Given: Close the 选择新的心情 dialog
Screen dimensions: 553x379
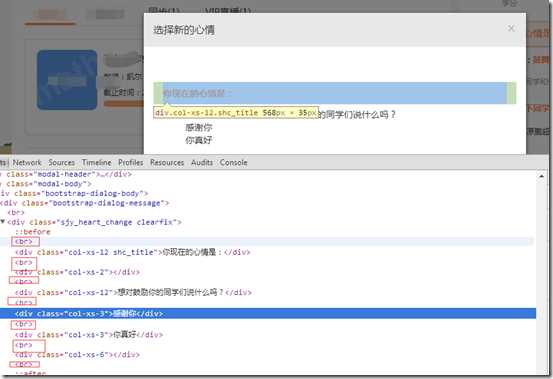Looking at the screenshot, I should [511, 28].
